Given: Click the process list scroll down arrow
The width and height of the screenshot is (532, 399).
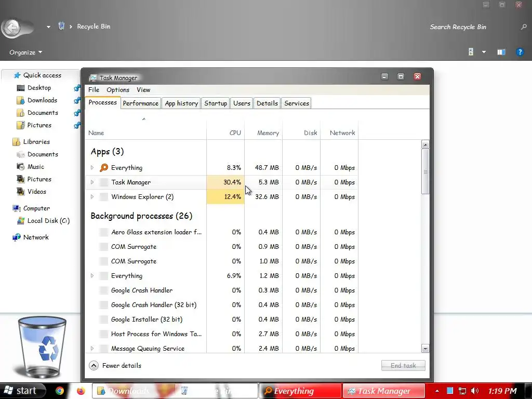Looking at the screenshot, I should (x=425, y=349).
